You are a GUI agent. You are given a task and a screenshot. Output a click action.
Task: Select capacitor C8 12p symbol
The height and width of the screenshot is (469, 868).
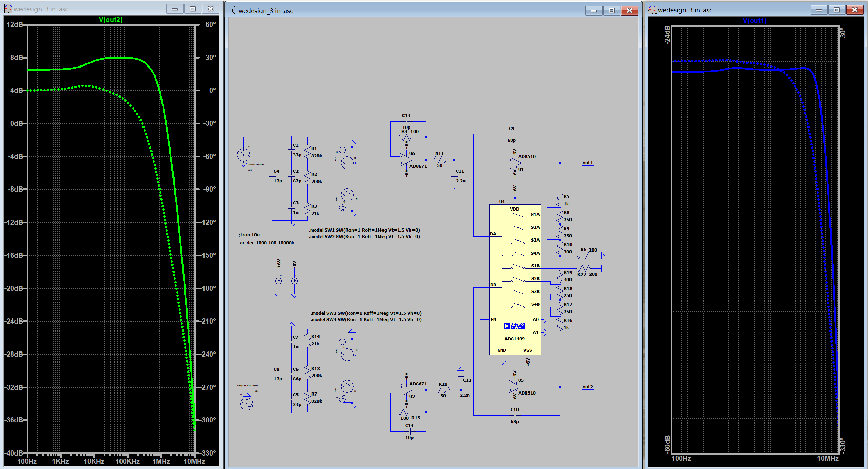point(272,374)
